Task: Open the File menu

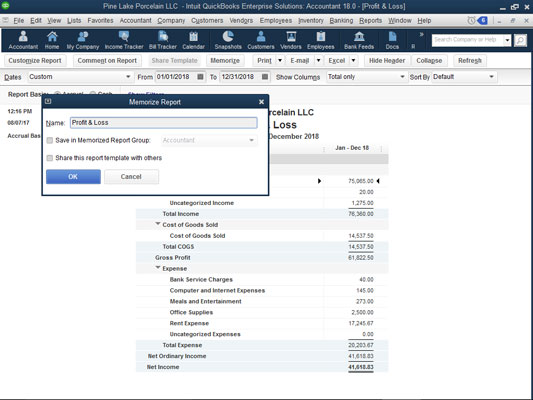Action: (x=18, y=21)
